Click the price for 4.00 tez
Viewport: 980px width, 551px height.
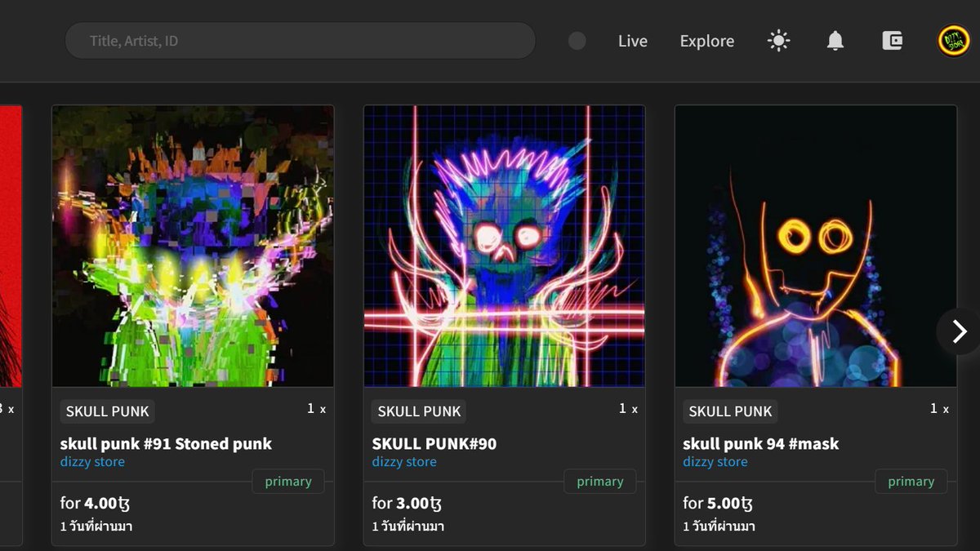[96, 503]
